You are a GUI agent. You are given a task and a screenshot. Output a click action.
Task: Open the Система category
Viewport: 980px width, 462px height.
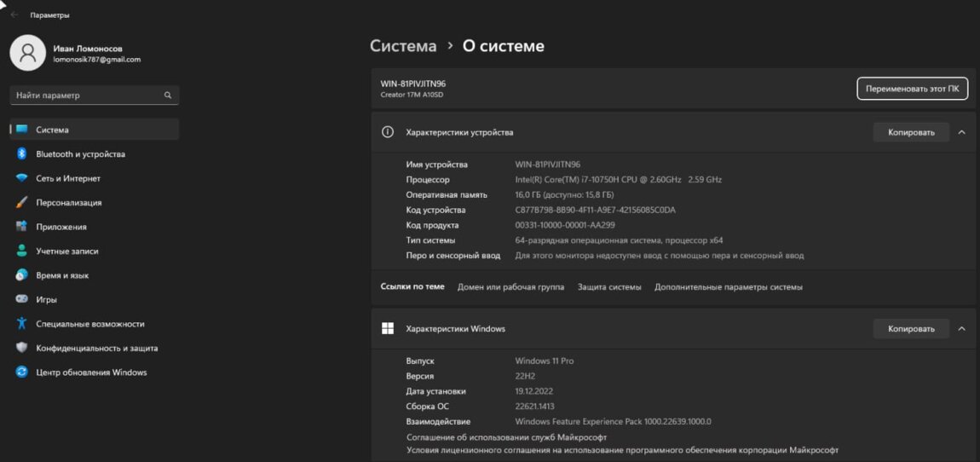click(x=95, y=130)
